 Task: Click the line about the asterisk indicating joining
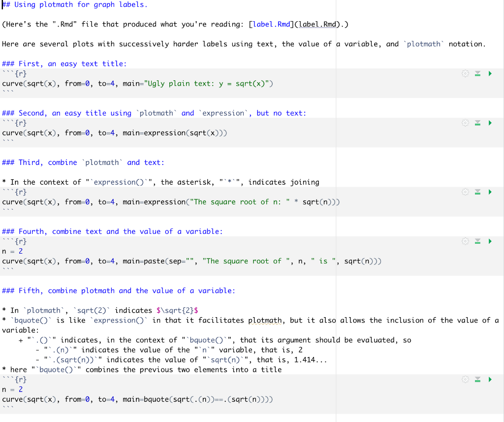(x=161, y=182)
